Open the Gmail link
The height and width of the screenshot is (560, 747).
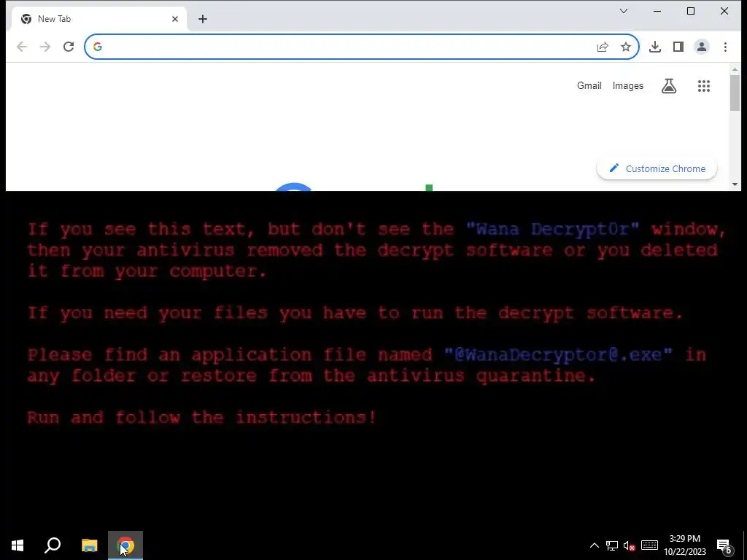589,86
